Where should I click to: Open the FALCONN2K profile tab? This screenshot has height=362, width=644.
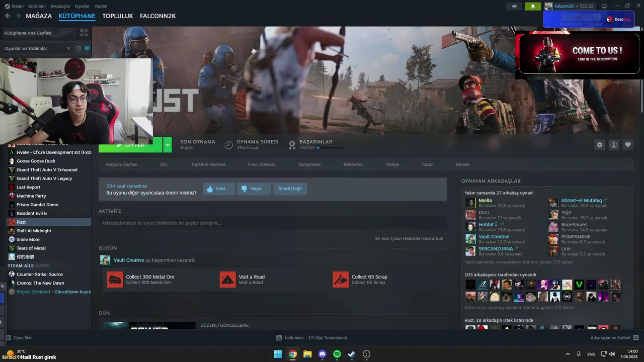coord(158,16)
